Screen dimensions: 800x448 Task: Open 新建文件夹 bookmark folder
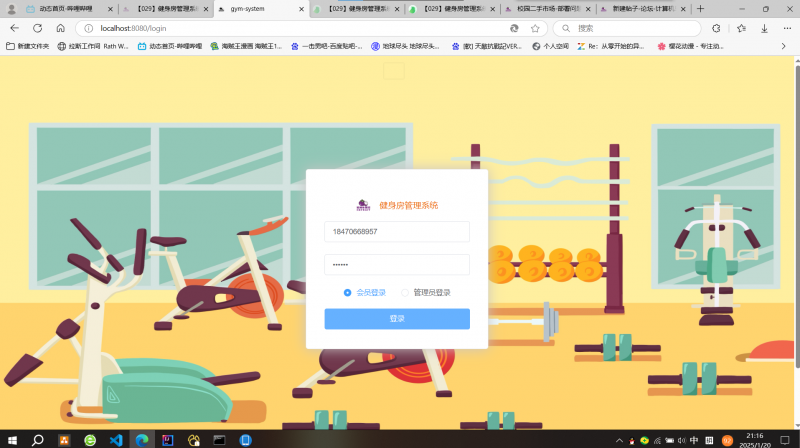click(x=28, y=46)
